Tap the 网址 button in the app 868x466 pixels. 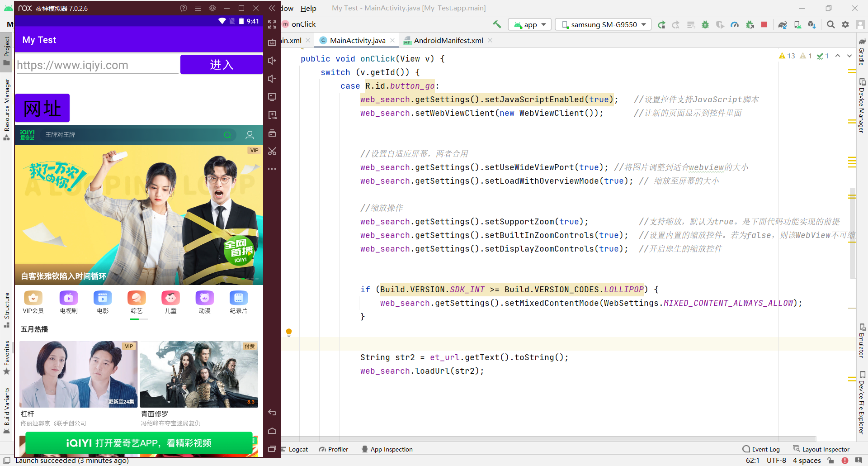pos(42,108)
